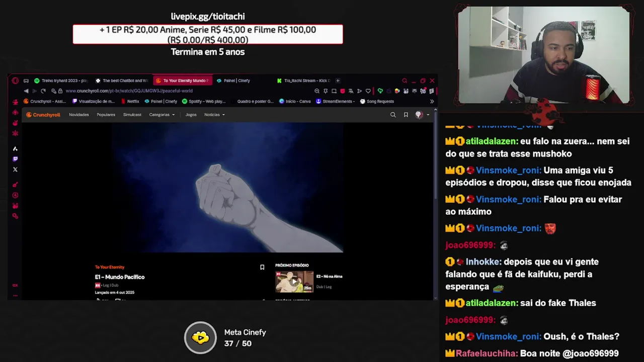This screenshot has height=362, width=644.
Task: Open Simulcast in Crunchyroll menu
Action: click(132, 115)
